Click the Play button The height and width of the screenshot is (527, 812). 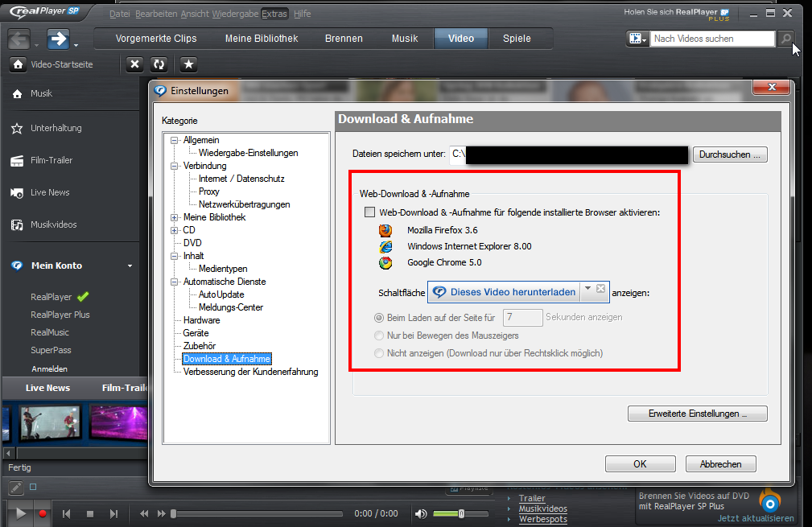(21, 513)
